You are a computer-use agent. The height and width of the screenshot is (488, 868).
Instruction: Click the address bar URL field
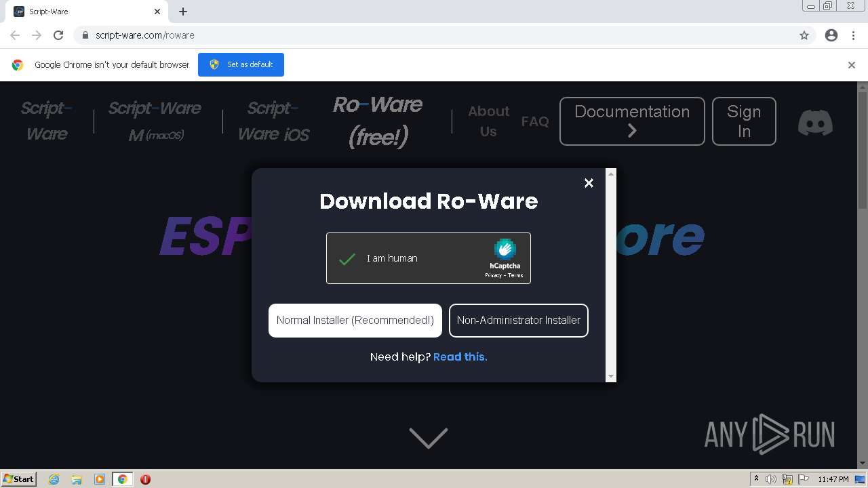coord(444,35)
